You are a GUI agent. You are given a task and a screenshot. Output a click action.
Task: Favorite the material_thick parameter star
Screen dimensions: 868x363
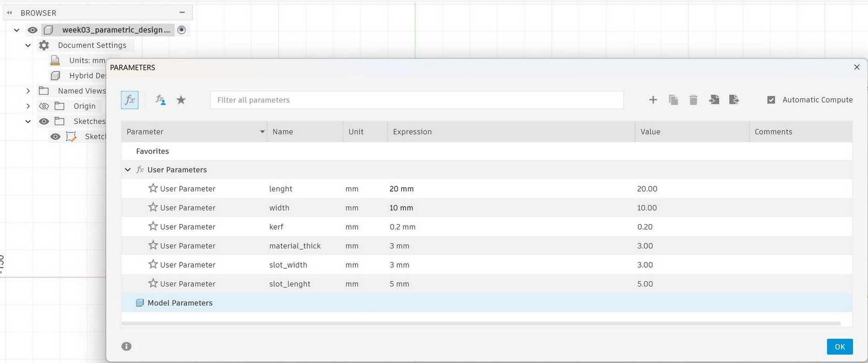point(153,245)
